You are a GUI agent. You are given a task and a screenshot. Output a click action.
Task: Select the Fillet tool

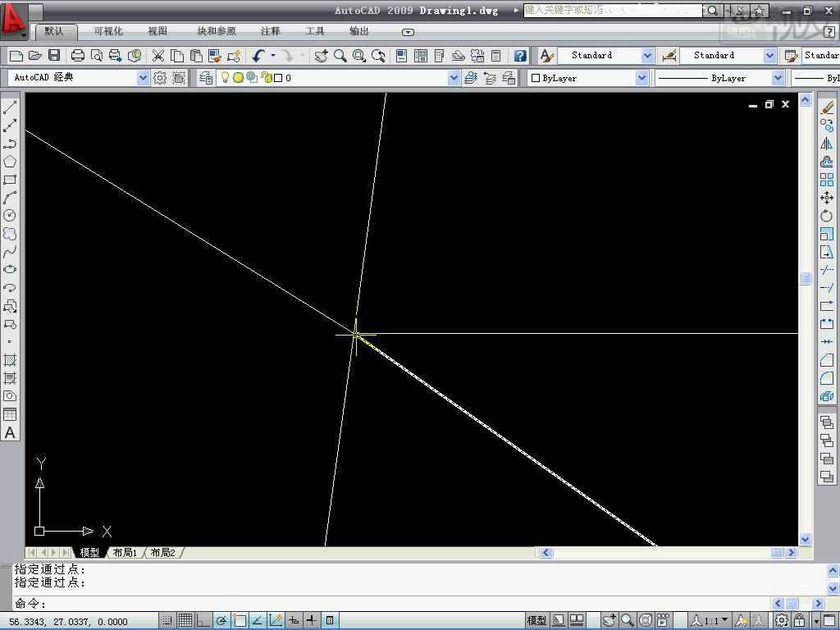827,378
